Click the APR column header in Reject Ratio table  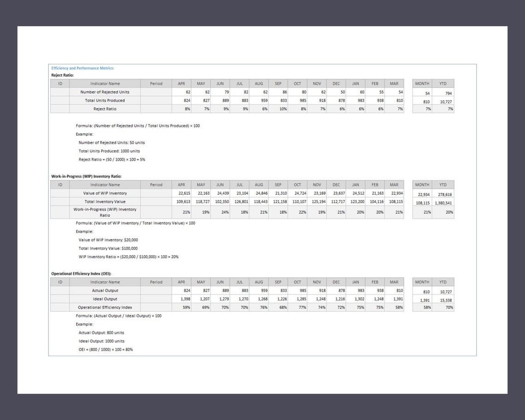tap(181, 83)
